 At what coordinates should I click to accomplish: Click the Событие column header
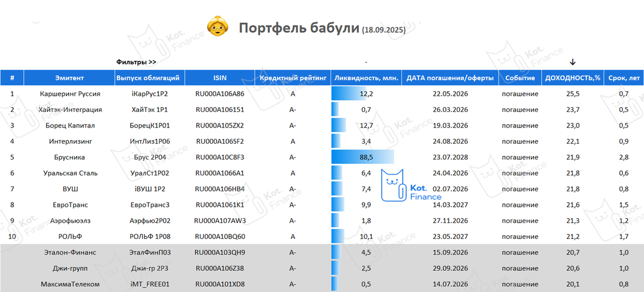520,78
